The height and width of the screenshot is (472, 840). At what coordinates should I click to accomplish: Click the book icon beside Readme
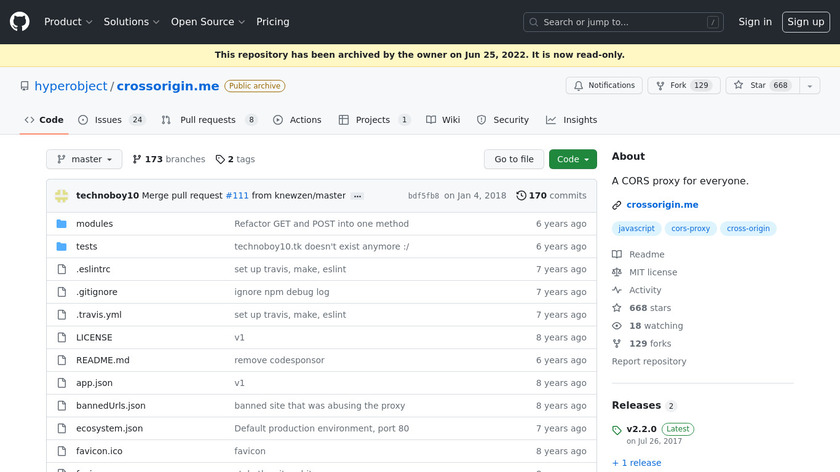coord(617,254)
